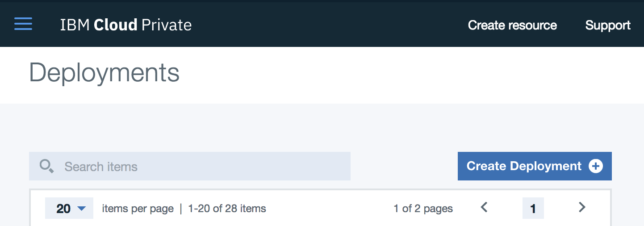This screenshot has width=644, height=226.
Task: Open the 20 items per page selector
Action: [69, 208]
